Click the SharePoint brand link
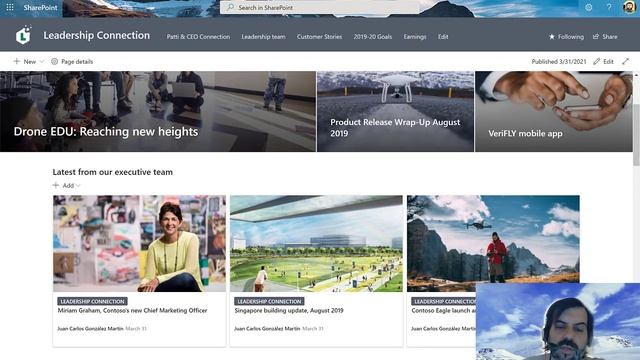 [x=40, y=7]
